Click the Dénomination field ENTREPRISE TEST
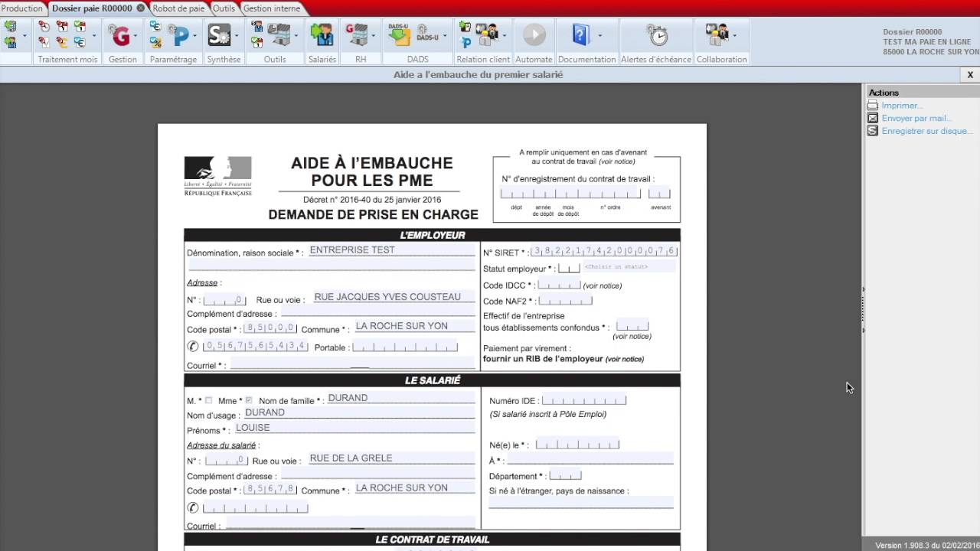Screen dimensions: 980x551 point(390,250)
